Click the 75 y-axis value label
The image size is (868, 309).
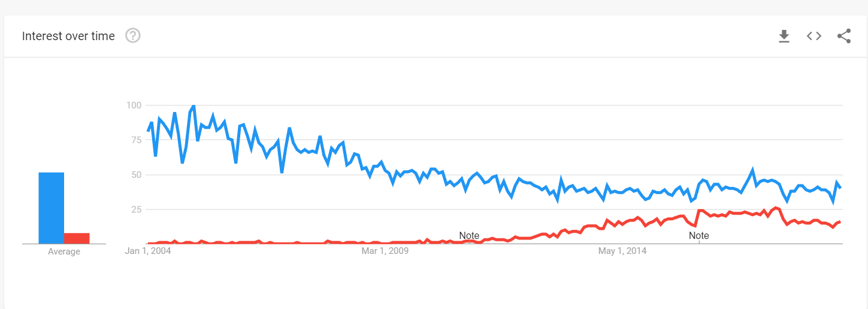[135, 140]
